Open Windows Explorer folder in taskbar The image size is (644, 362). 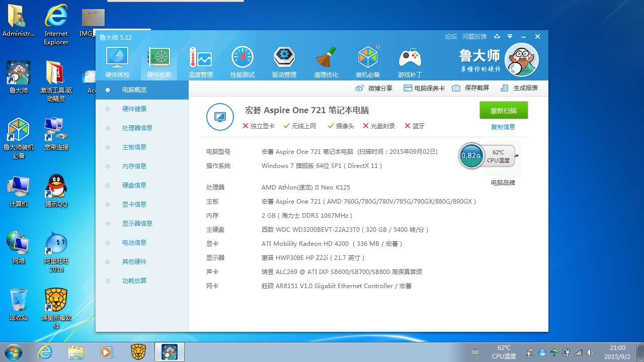pos(76,352)
